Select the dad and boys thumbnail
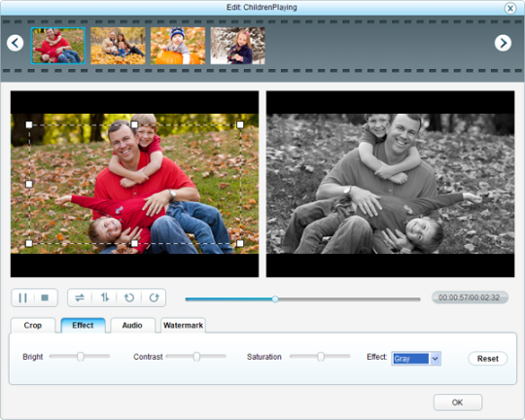This screenshot has width=525, height=420. tap(58, 46)
